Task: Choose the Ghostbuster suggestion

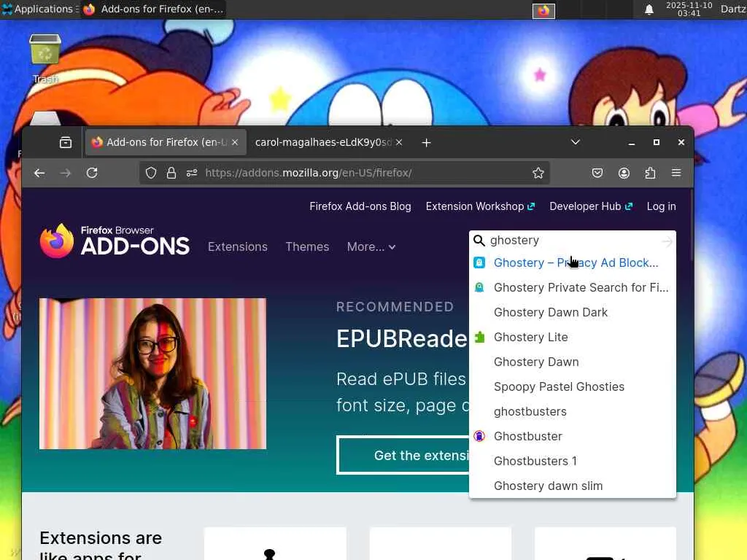Action: coord(573,436)
